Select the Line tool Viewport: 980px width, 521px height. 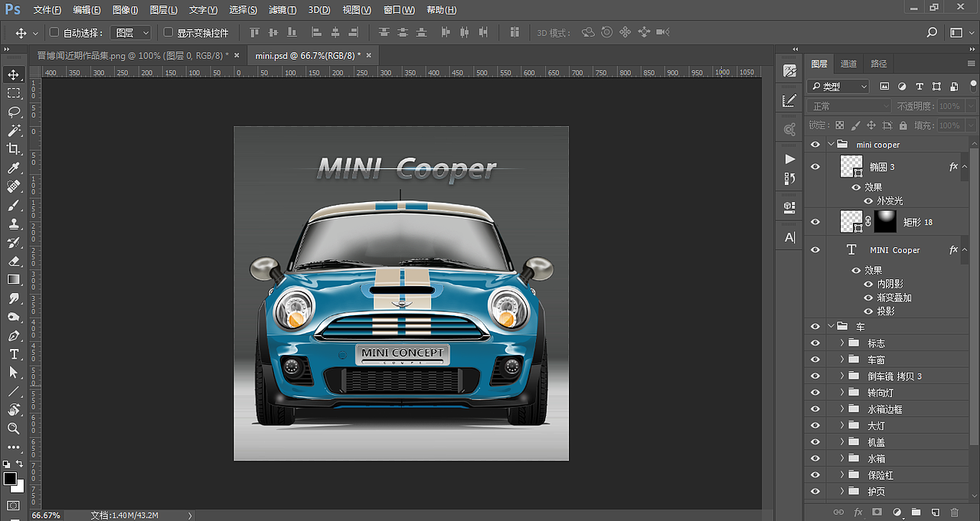(14, 392)
